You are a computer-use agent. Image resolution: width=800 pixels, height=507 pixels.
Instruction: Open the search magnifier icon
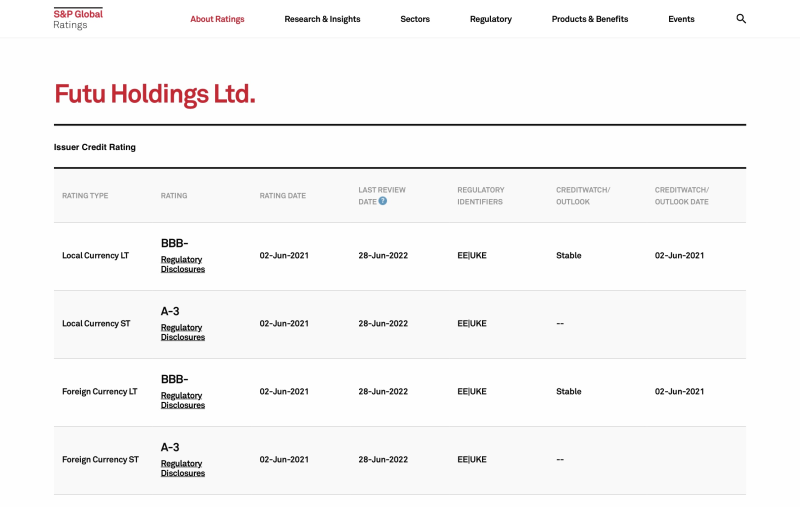pos(741,19)
